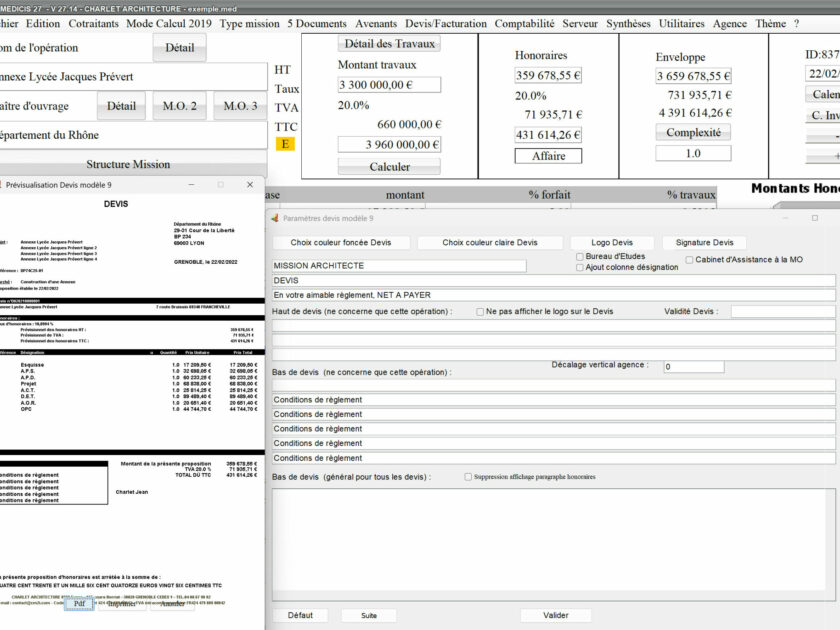
Task: Click the Valider button
Action: tap(556, 616)
